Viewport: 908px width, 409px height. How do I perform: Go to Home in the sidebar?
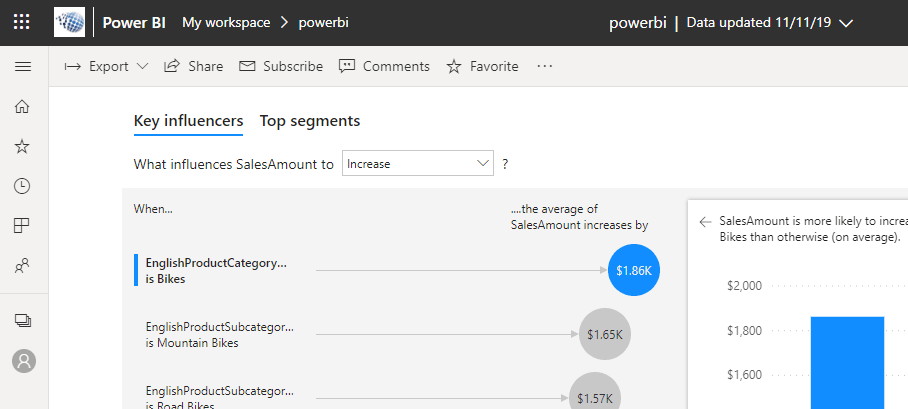click(22, 106)
